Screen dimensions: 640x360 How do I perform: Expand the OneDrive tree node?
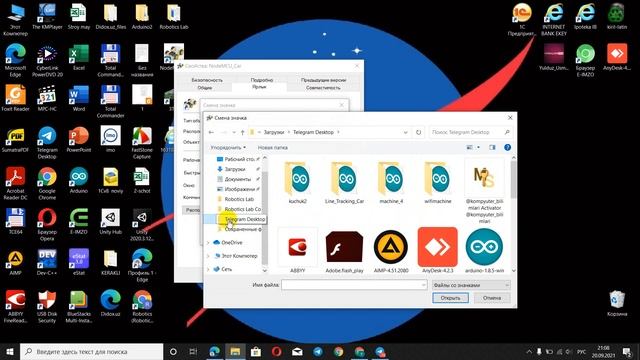[x=208, y=242]
